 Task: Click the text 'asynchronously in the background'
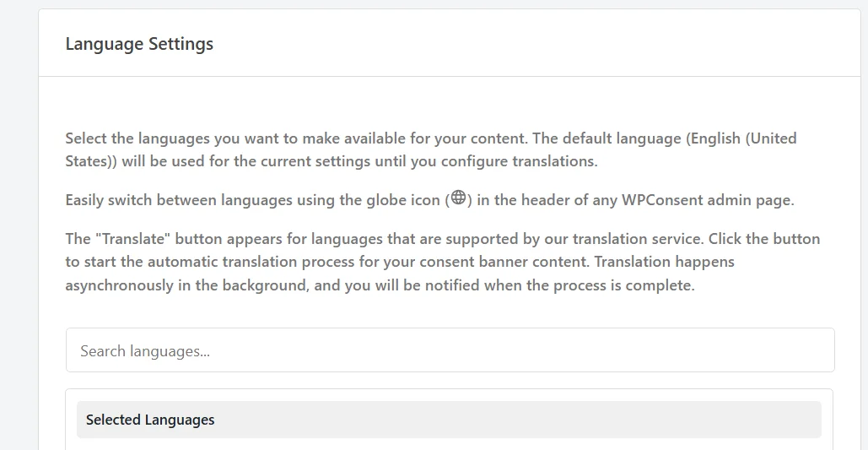pos(186,286)
